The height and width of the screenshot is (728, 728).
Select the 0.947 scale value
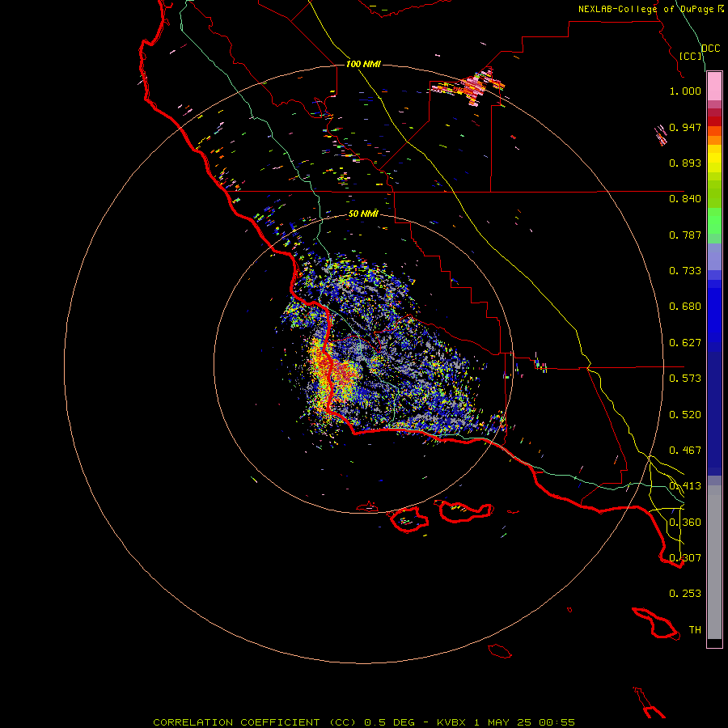click(x=685, y=127)
